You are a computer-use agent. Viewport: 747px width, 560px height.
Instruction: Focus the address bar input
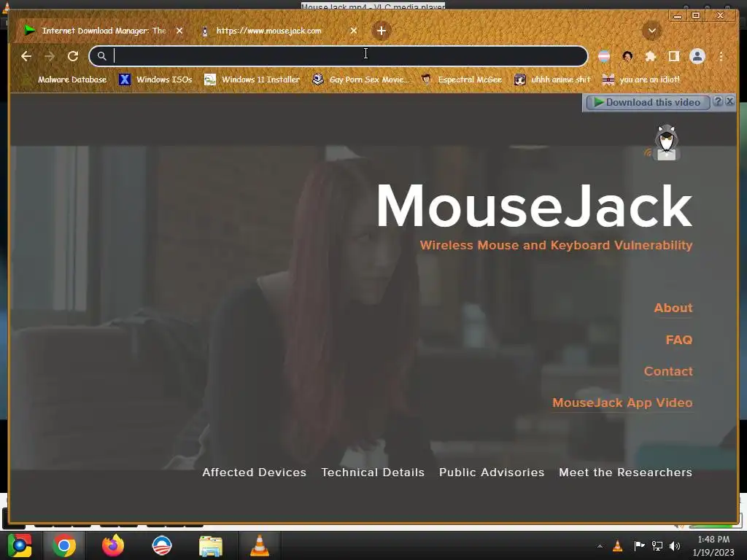[338, 56]
